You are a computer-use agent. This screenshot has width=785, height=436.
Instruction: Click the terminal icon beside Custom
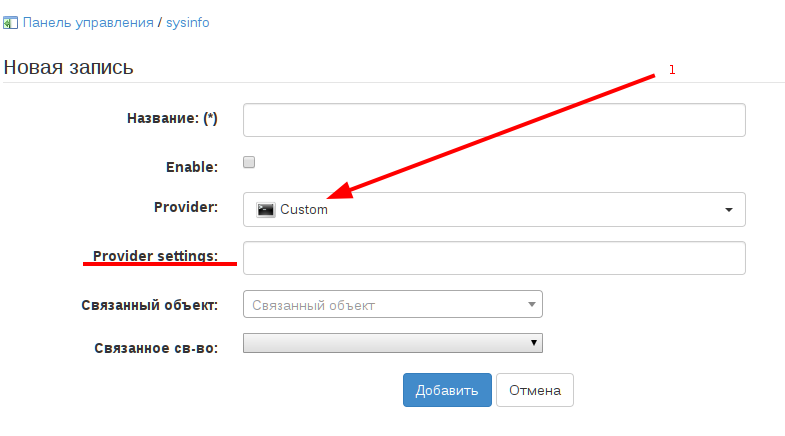pos(266,209)
